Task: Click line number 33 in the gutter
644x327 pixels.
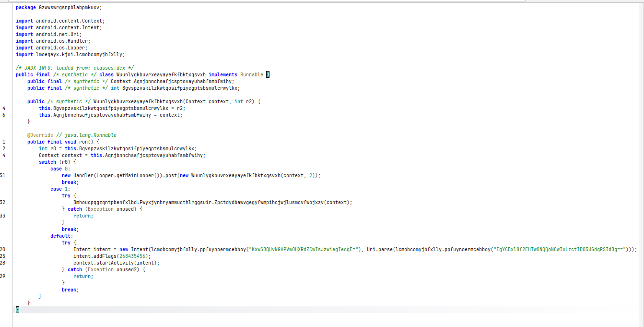Action: 3,216
